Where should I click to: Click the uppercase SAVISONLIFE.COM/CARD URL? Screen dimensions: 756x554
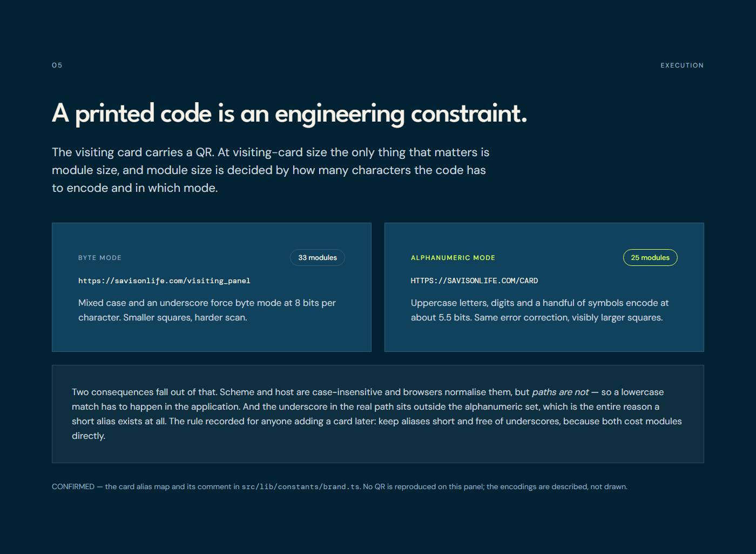pos(474,281)
